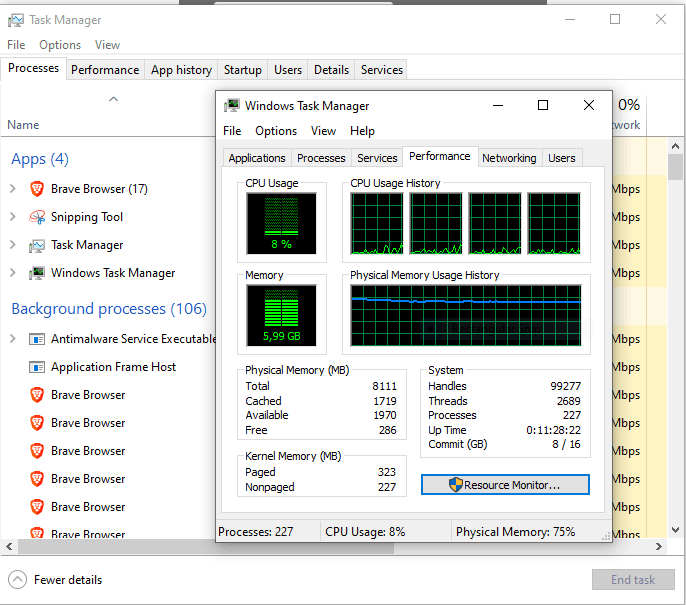Open Networking tab in Windows Task Manager
This screenshot has width=686, height=605.
coord(509,158)
